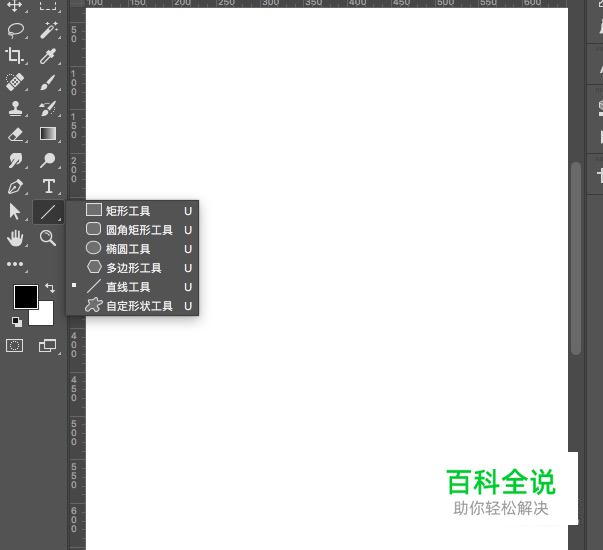This screenshot has width=603, height=550.
Task: Select the Rectangular Marquee tool
Action: click(x=48, y=5)
